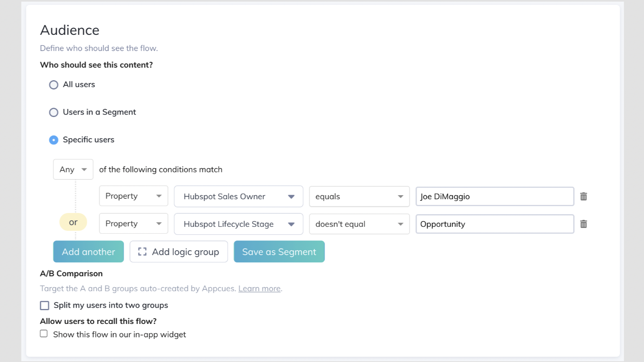Open the second row Property type dropdown

133,223
